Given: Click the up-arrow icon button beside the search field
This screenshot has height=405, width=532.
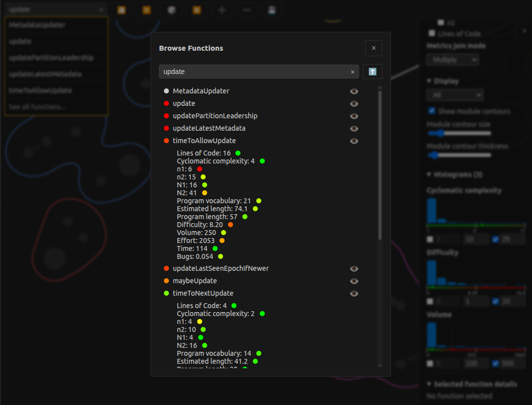Looking at the screenshot, I should (372, 72).
